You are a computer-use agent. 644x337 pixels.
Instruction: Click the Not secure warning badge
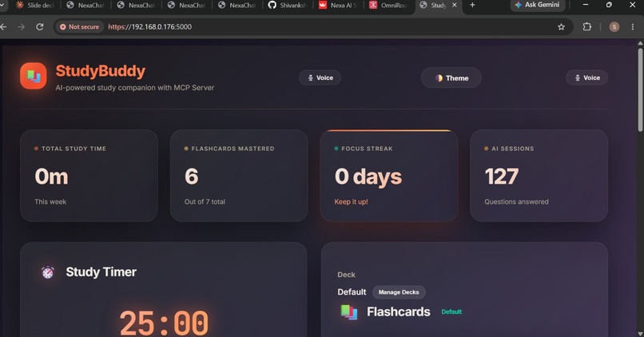click(80, 26)
